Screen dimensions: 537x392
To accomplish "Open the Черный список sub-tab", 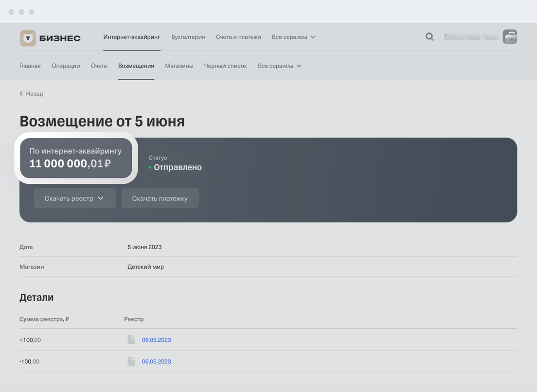I will pos(225,66).
